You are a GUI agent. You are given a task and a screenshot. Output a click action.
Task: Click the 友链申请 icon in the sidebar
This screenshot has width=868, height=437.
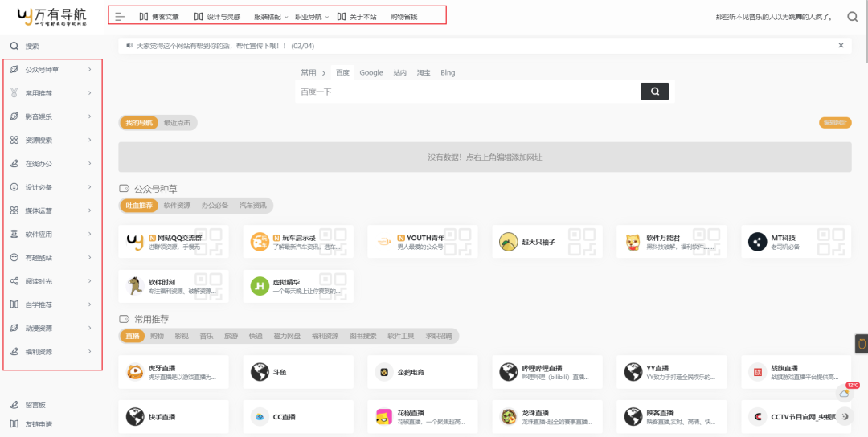14,424
